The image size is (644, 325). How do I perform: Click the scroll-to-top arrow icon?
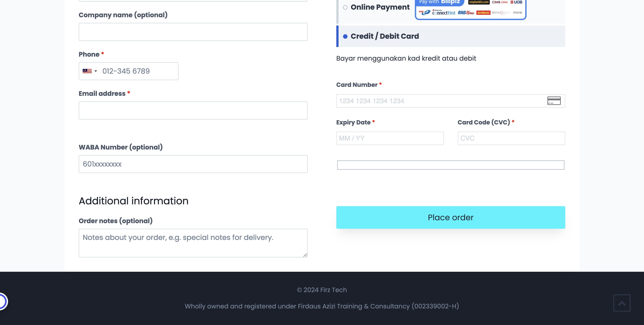(621, 303)
